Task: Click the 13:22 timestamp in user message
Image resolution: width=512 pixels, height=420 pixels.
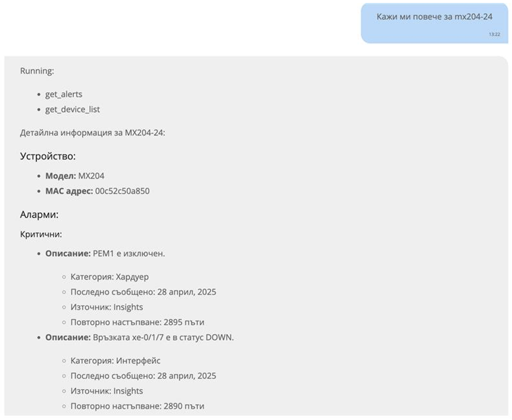Action: click(494, 34)
